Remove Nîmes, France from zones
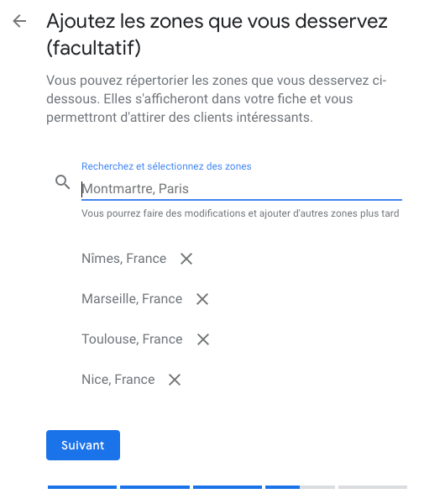Screen dimensions: 424x504 pos(186,259)
